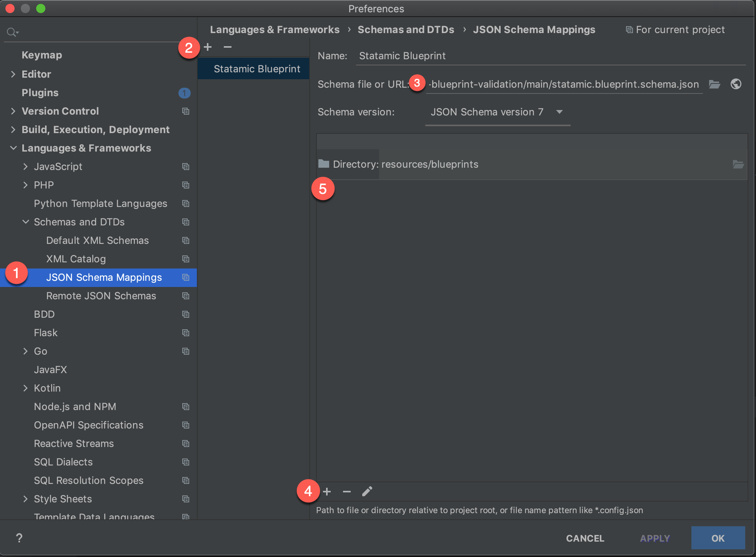Open folder icon in Directory row
The width and height of the screenshot is (756, 557).
[x=738, y=165]
